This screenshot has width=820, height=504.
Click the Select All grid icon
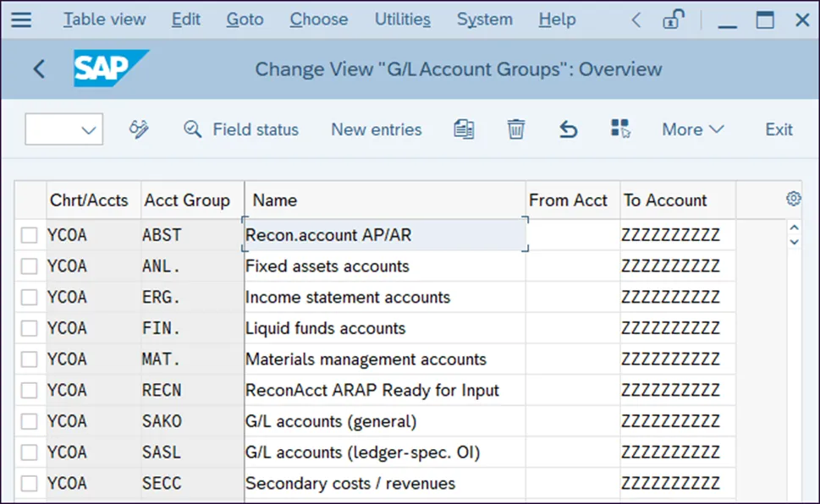pos(620,129)
